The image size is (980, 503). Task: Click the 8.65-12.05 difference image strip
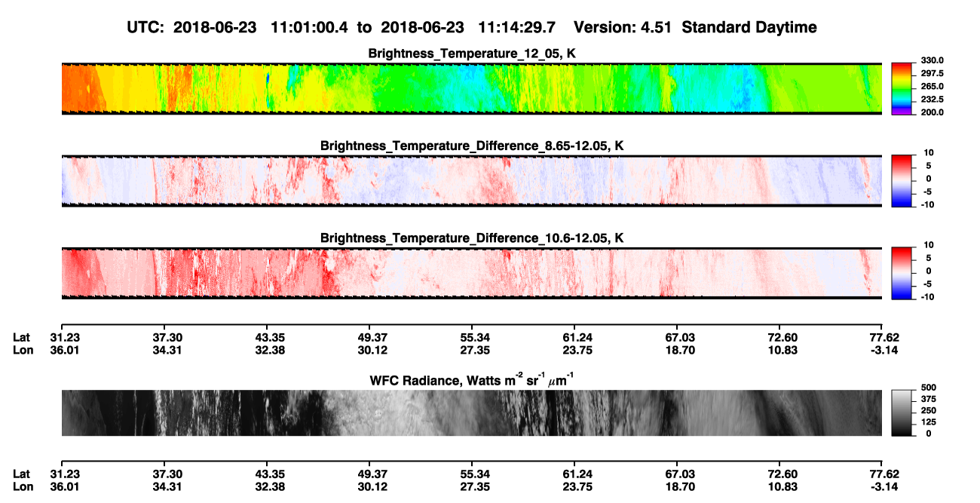pos(472,181)
